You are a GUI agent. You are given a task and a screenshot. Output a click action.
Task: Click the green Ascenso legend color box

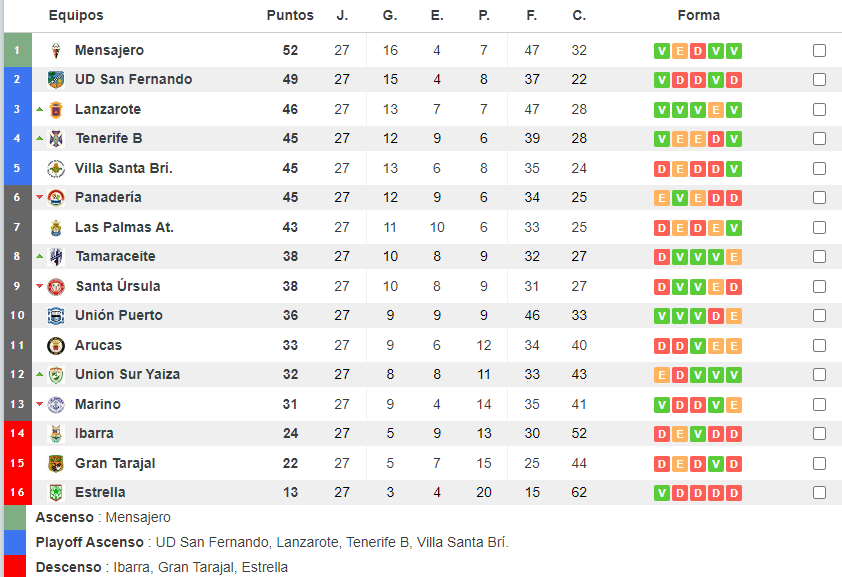coord(17,517)
